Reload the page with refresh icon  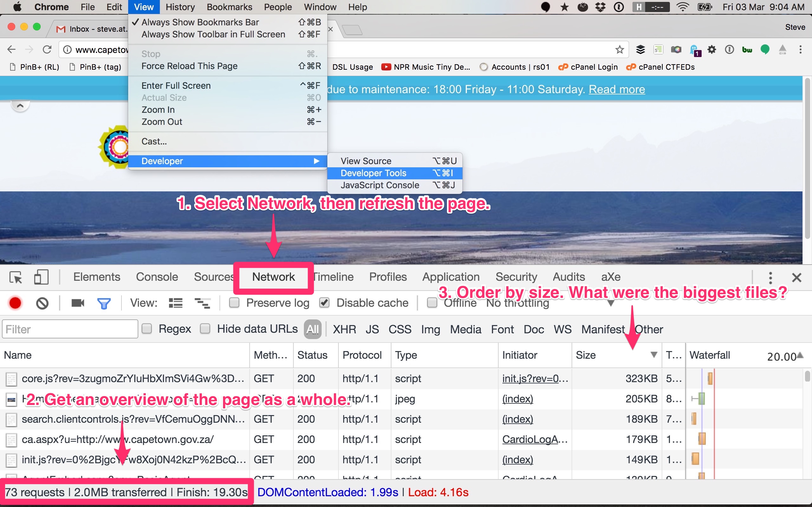point(47,50)
